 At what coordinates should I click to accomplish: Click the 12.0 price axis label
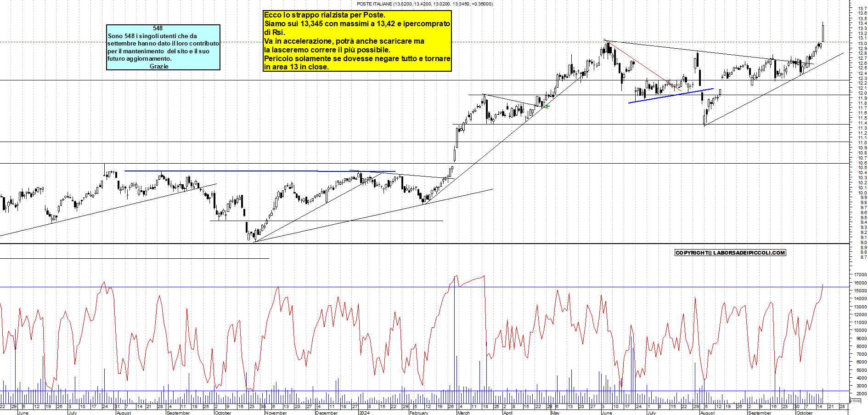[x=862, y=93]
